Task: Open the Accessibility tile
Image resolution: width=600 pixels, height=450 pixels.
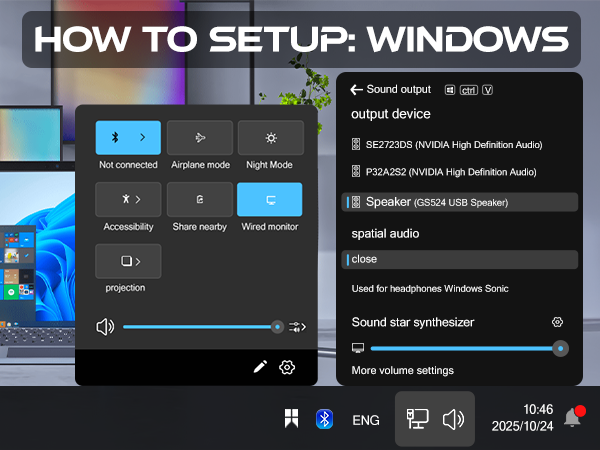Action: [128, 199]
